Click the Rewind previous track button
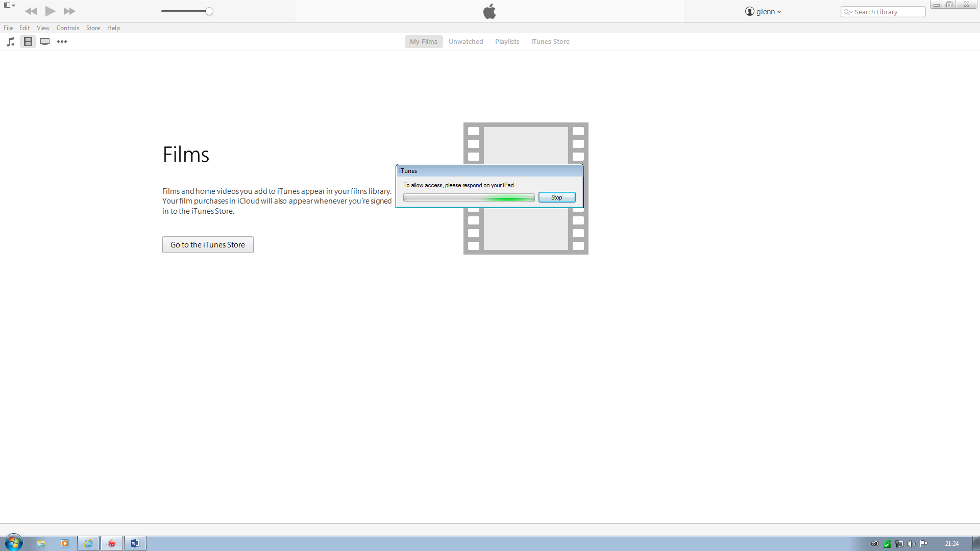This screenshot has width=980, height=551. (31, 11)
